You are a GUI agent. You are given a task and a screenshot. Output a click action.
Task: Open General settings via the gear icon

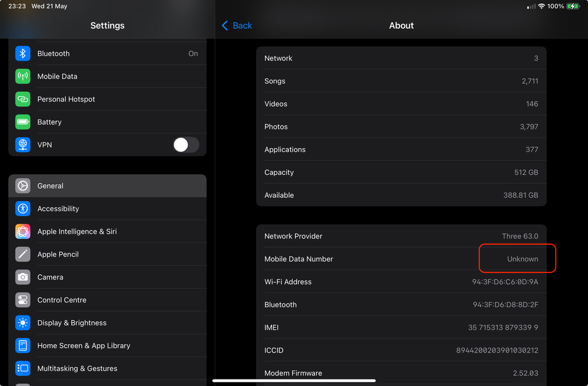[x=22, y=185]
